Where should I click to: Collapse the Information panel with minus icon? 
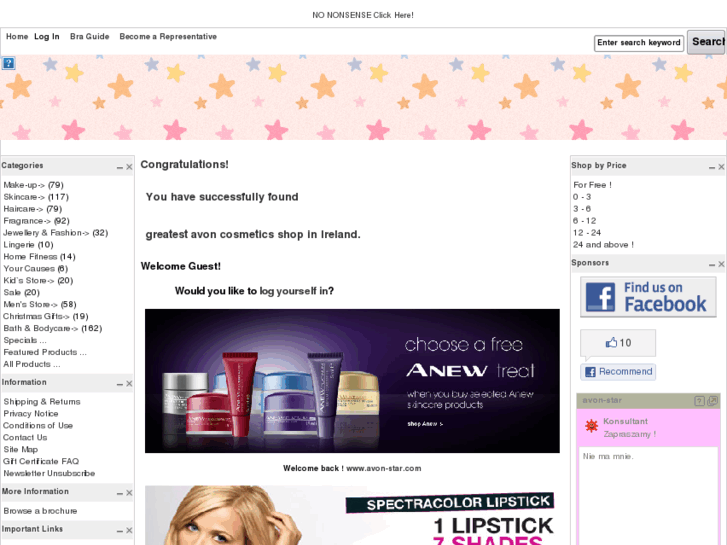click(x=120, y=384)
